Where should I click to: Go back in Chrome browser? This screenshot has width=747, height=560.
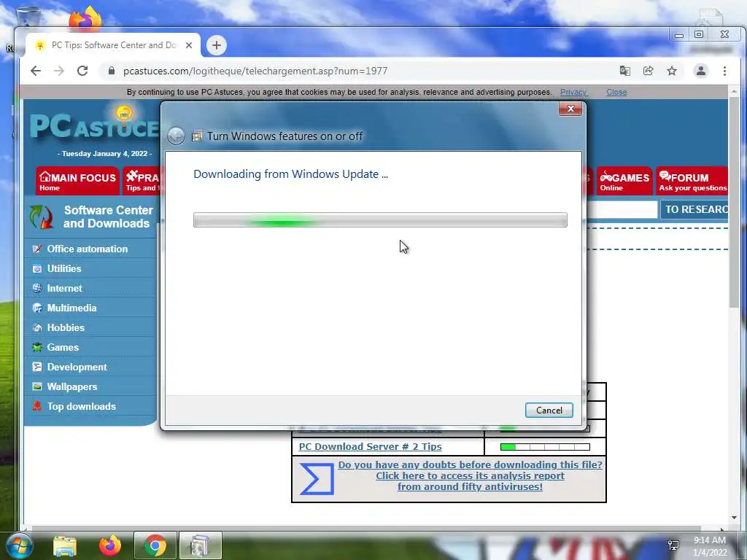[x=36, y=71]
